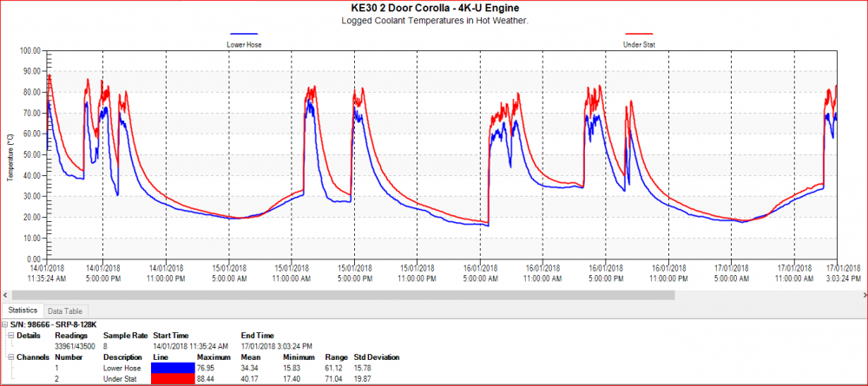868x386 pixels.
Task: Click the Mean value 40.17
Action: (x=250, y=379)
